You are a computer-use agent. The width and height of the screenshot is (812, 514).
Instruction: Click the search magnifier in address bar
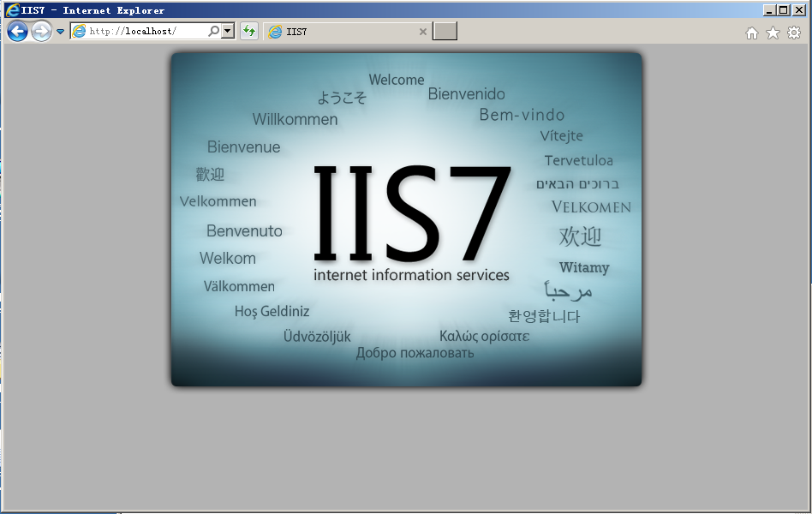(213, 31)
